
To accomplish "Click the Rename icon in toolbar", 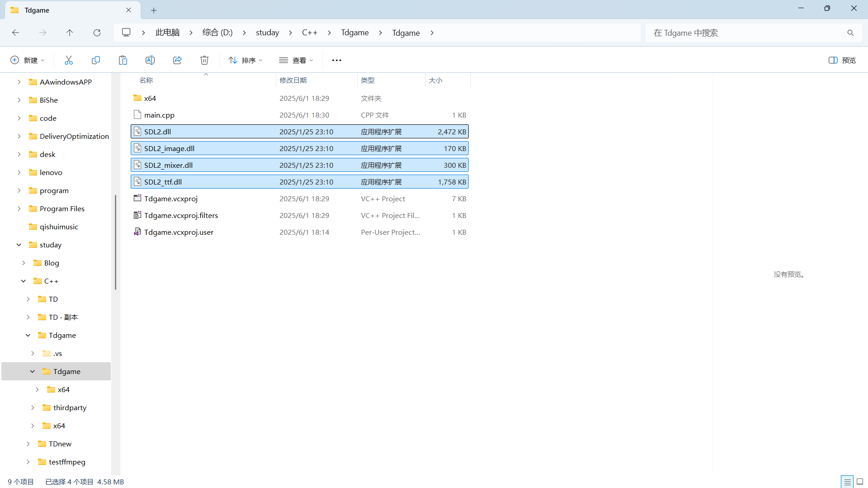I will click(150, 60).
